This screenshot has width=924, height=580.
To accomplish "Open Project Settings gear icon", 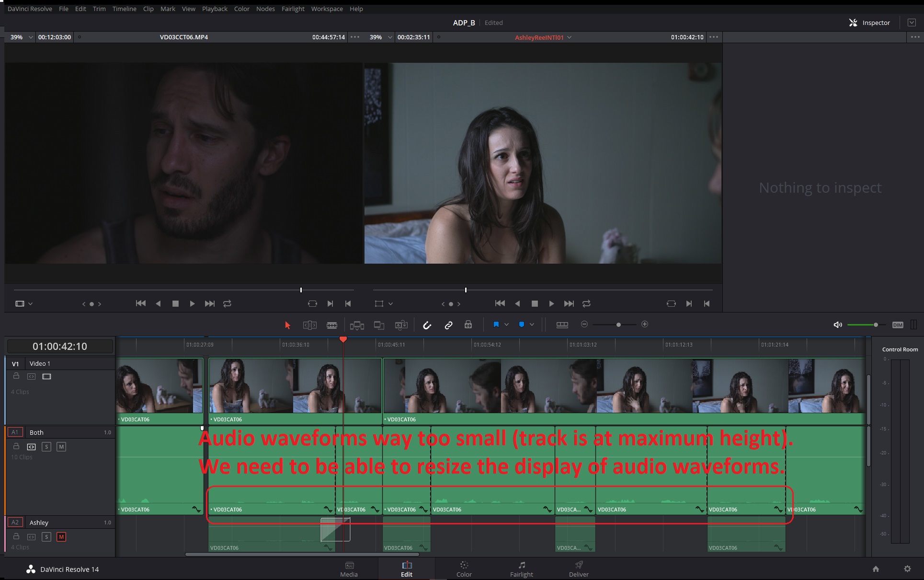I will tap(907, 569).
